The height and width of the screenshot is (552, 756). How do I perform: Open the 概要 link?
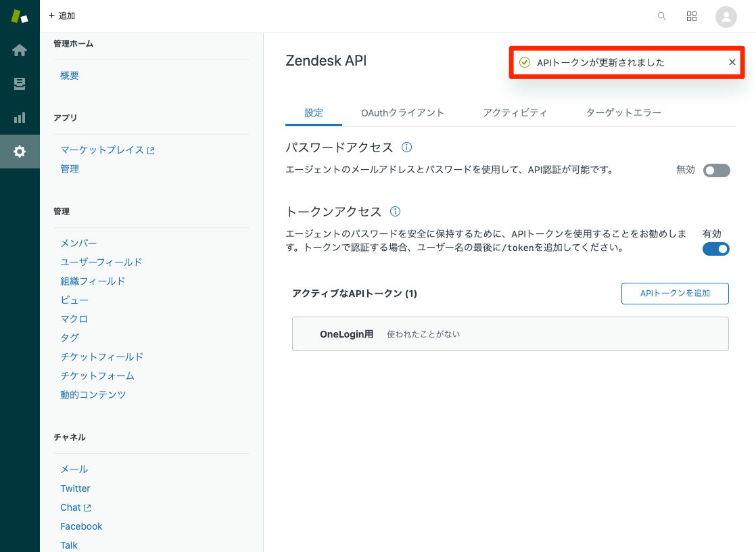pyautogui.click(x=70, y=76)
